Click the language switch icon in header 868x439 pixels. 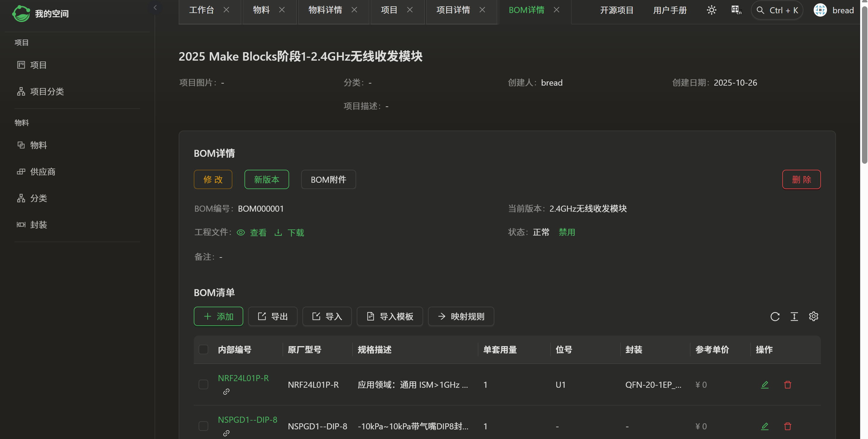tap(736, 10)
